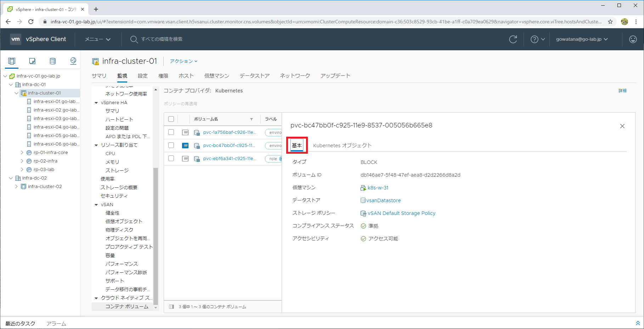Open the help question mark menu

pyautogui.click(x=537, y=39)
